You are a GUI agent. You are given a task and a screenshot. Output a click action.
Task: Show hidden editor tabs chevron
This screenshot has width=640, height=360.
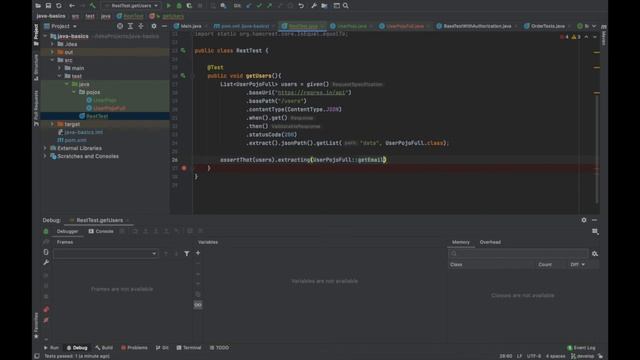(x=594, y=26)
